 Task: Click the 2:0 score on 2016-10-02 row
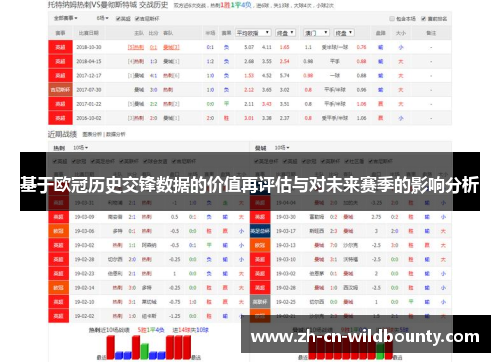(153, 118)
